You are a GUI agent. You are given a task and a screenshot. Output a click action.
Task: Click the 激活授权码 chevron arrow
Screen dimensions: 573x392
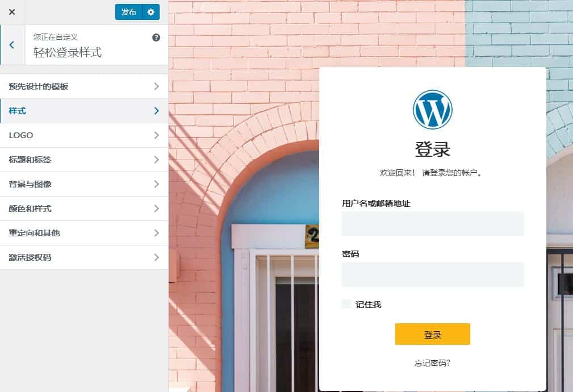tap(156, 257)
